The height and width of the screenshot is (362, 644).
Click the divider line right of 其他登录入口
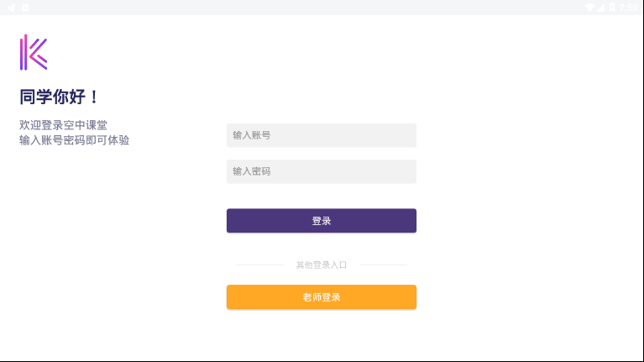[x=383, y=265]
